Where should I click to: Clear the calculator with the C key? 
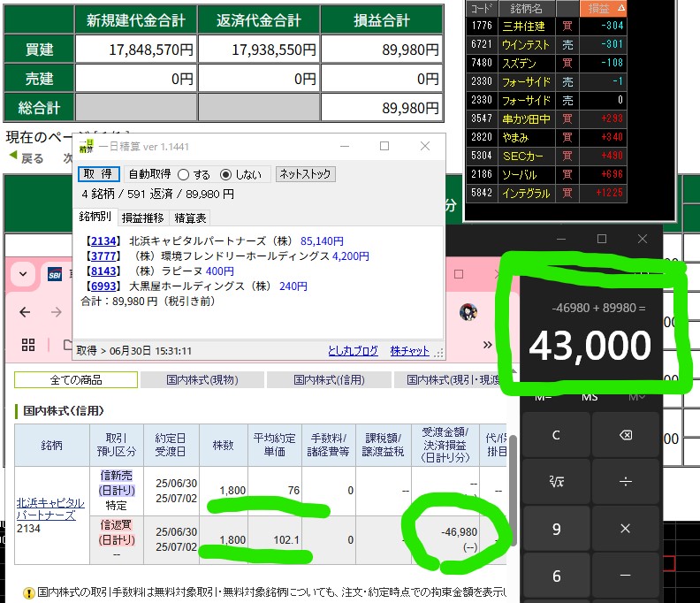pyautogui.click(x=556, y=435)
